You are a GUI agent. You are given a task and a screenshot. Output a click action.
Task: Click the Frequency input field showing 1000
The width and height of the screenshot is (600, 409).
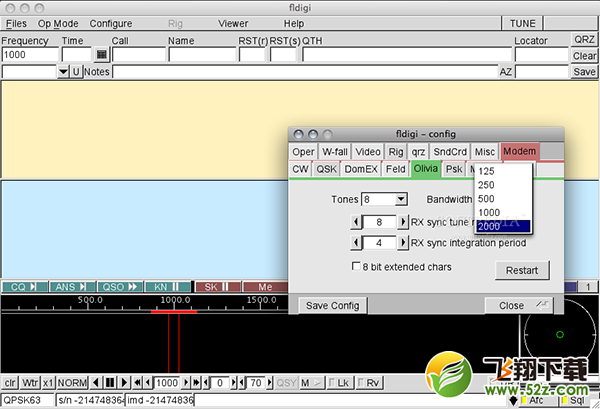[30, 55]
